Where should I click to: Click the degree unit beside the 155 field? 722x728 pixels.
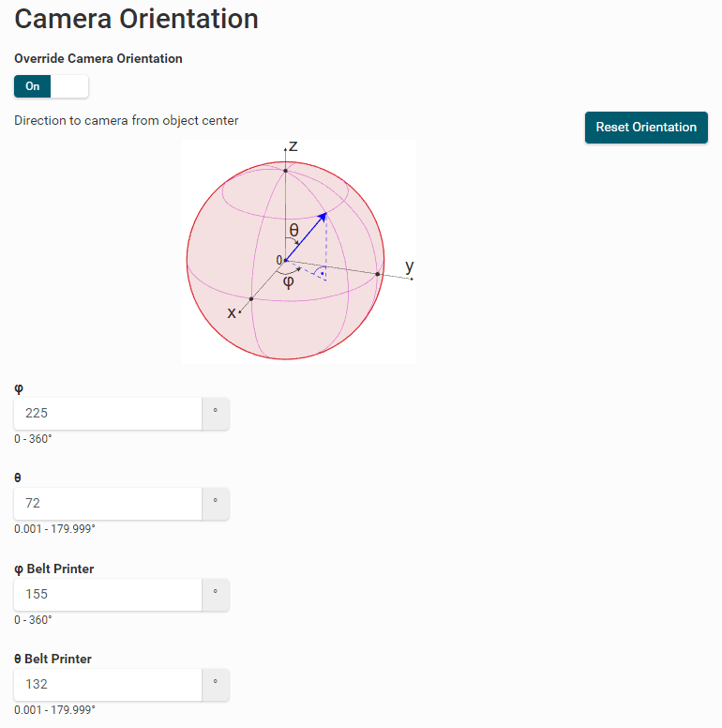pos(215,594)
